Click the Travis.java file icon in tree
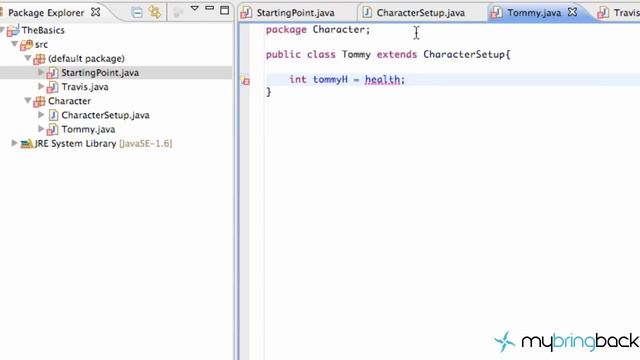Viewport: 640px width, 360px height. tap(52, 87)
